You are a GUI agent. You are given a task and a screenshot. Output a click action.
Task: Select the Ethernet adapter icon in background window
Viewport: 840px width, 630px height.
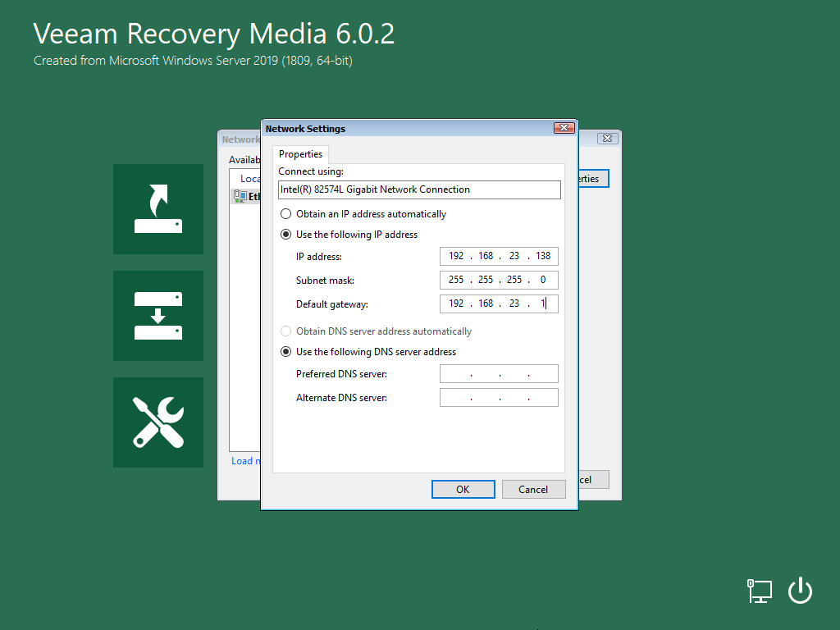point(240,196)
